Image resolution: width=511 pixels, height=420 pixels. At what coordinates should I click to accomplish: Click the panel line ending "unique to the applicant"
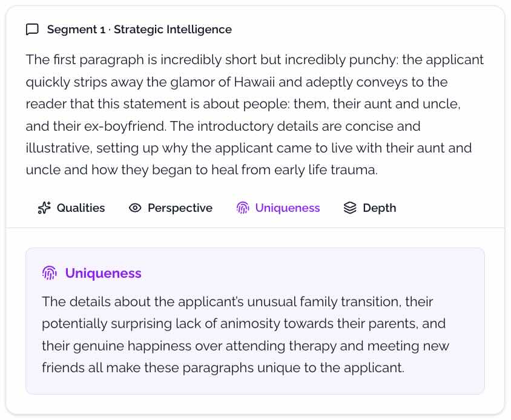222,367
